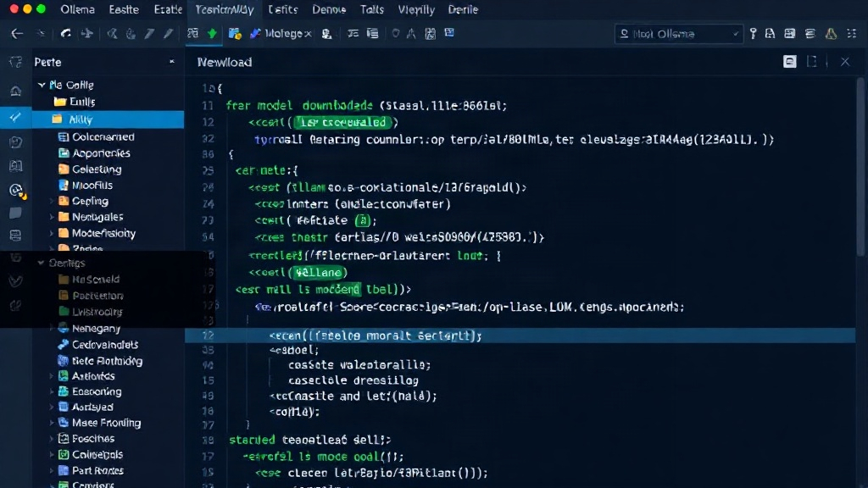Click the chat bubble activity bar icon
The image size is (868, 488).
[15, 213]
